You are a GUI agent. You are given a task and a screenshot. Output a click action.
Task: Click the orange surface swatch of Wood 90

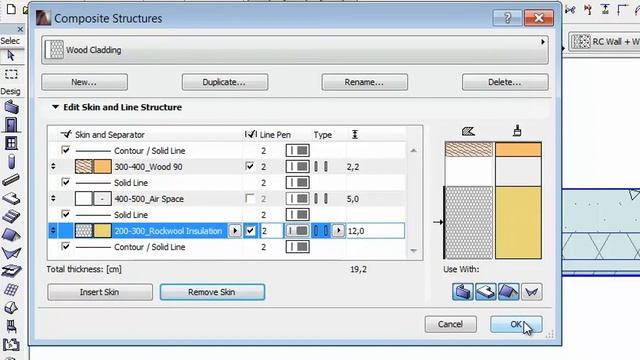point(102,167)
